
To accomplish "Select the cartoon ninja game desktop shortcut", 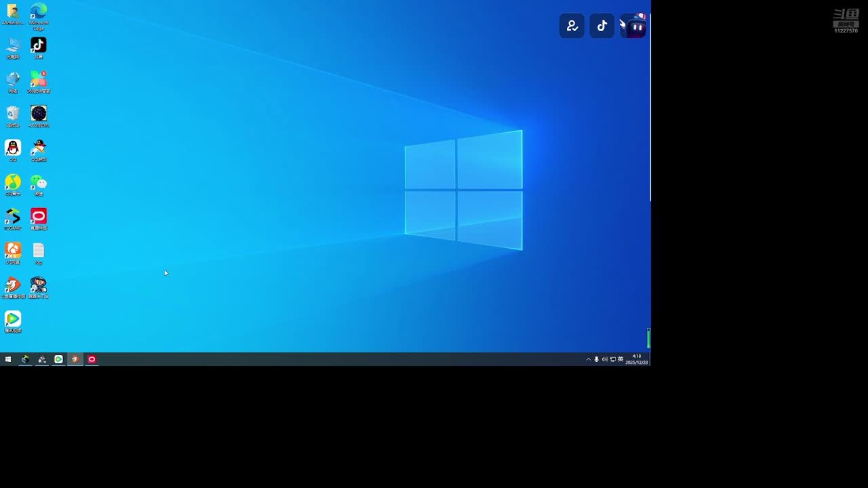I will pos(39,287).
